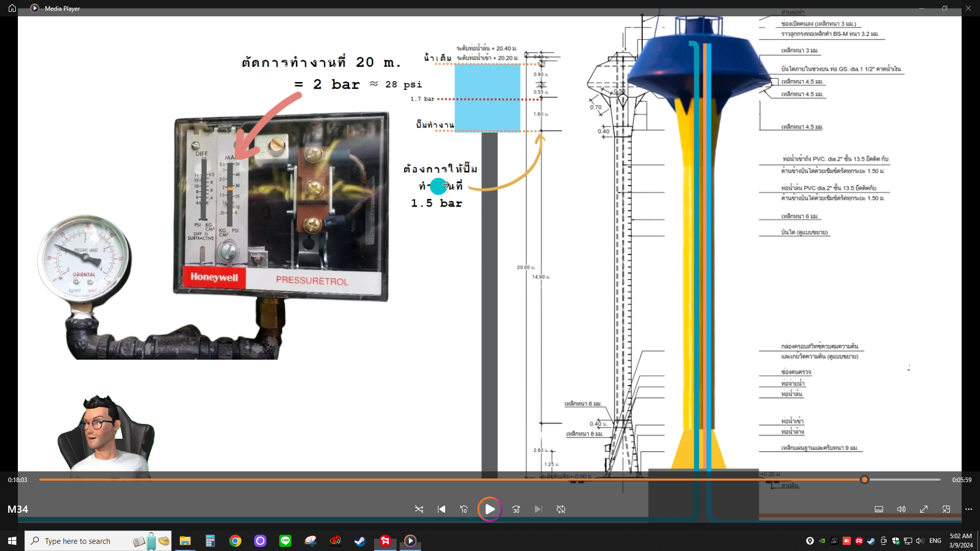Screen dimensions: 980x551
Task: Toggle shuffle mode
Action: 419,509
